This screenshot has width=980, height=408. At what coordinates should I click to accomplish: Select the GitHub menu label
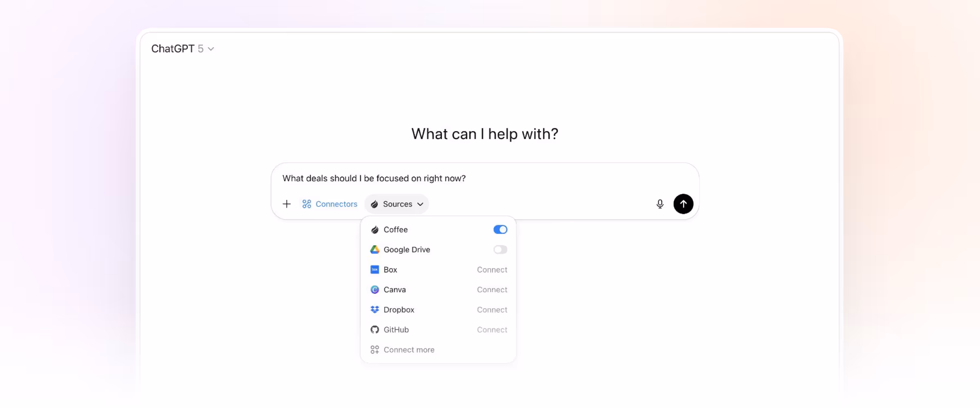[396, 330]
